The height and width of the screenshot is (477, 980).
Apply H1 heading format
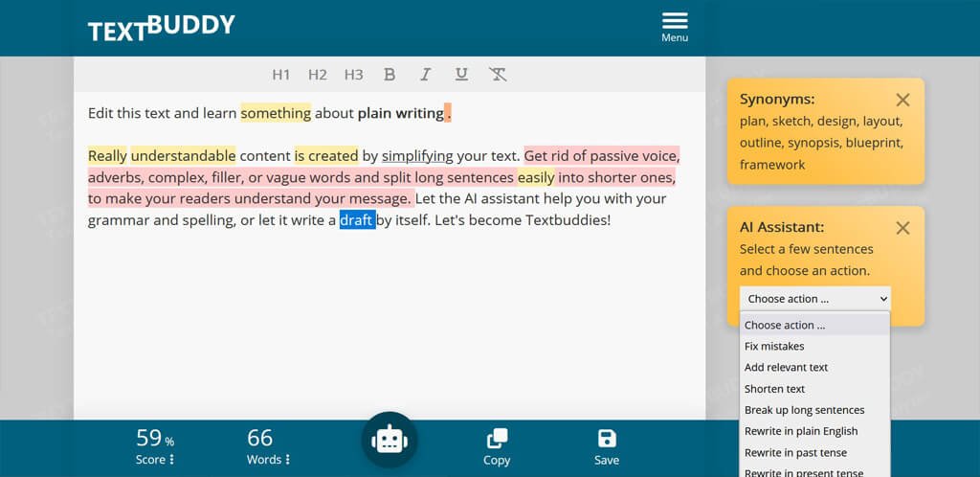(x=281, y=75)
